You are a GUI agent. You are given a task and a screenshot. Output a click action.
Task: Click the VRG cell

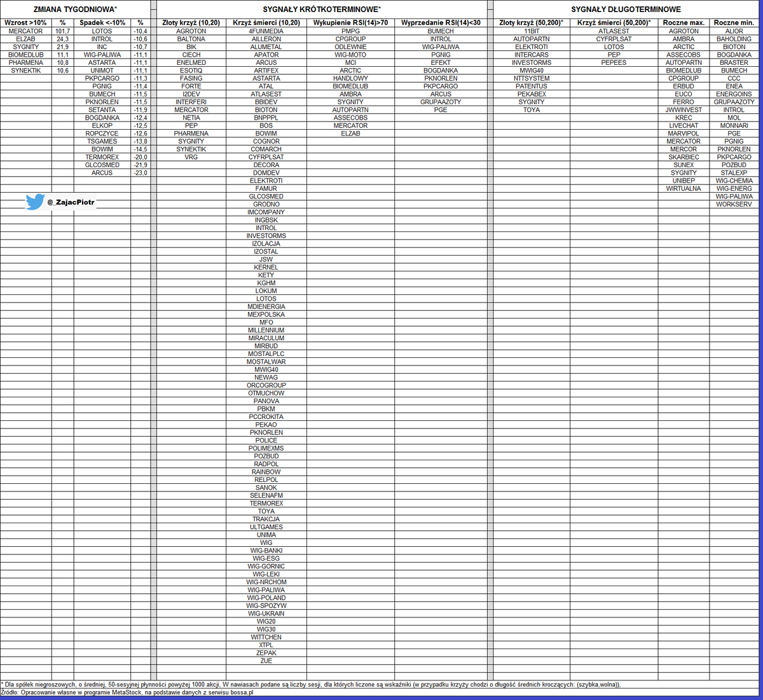click(191, 157)
